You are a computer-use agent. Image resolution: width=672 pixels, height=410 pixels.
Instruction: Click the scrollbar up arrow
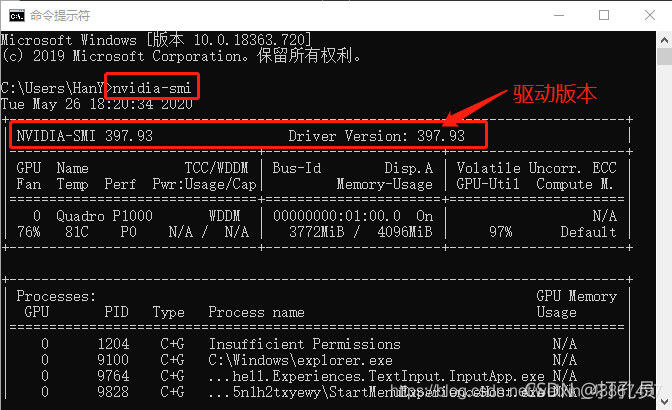click(x=664, y=40)
